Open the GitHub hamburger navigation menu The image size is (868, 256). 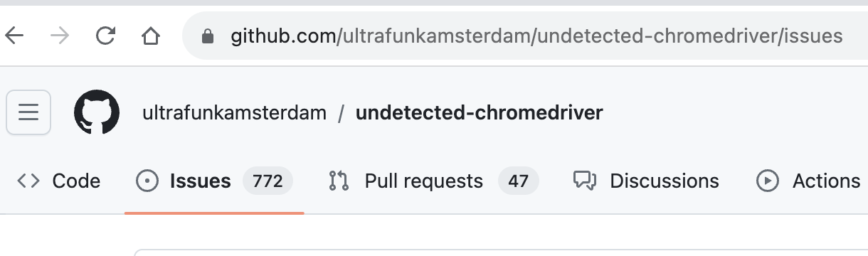pos(28,112)
